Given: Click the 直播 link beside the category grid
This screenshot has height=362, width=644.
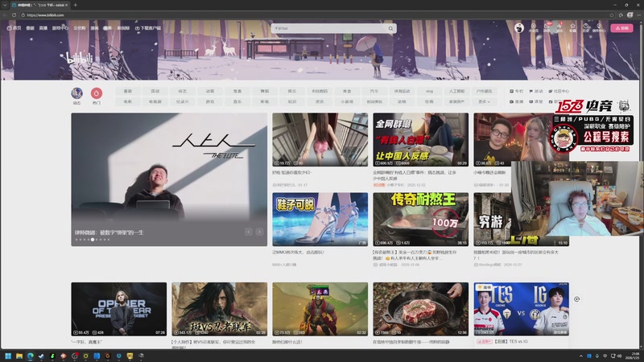Looking at the screenshot, I should [x=517, y=101].
